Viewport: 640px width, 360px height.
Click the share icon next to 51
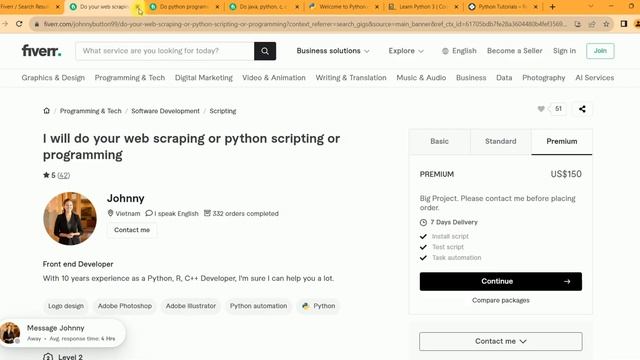582,109
